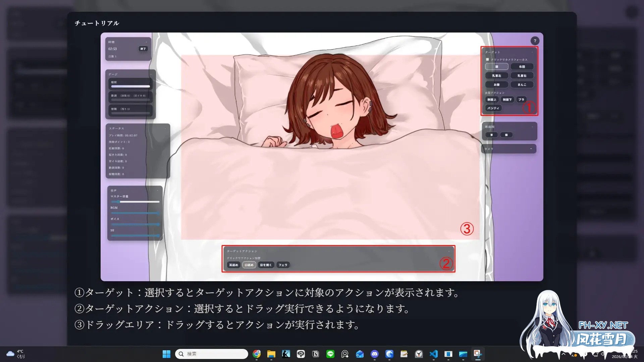Switch to the 腟 cross-section view

pyautogui.click(x=506, y=135)
